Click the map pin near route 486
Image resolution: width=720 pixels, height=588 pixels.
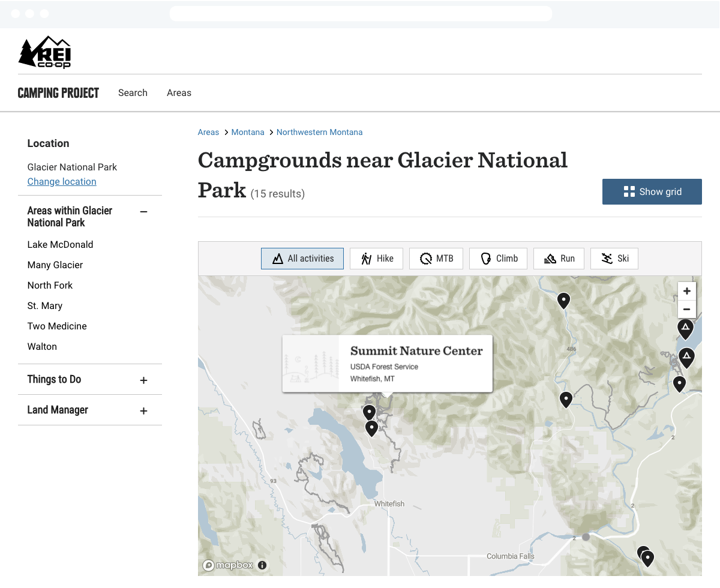[566, 399]
